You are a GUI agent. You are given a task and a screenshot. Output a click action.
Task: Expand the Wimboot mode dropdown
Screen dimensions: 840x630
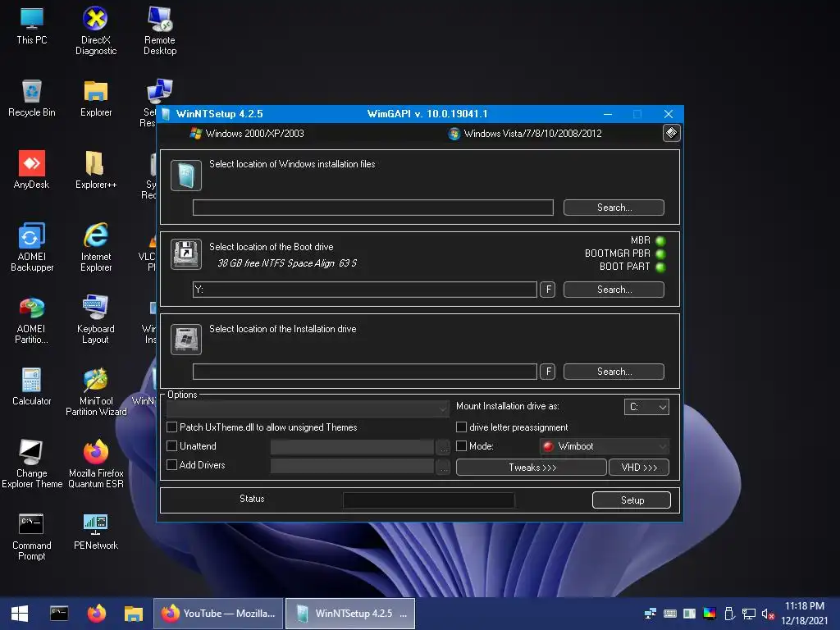[x=605, y=445]
